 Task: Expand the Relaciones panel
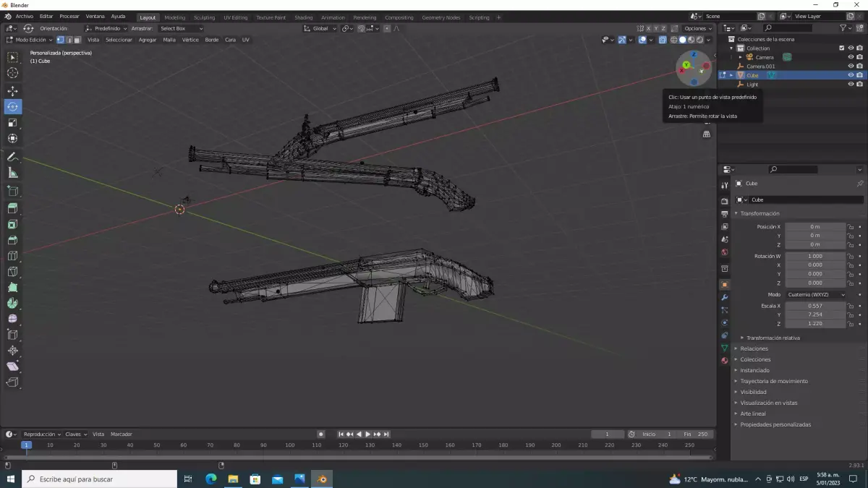[754, 348]
